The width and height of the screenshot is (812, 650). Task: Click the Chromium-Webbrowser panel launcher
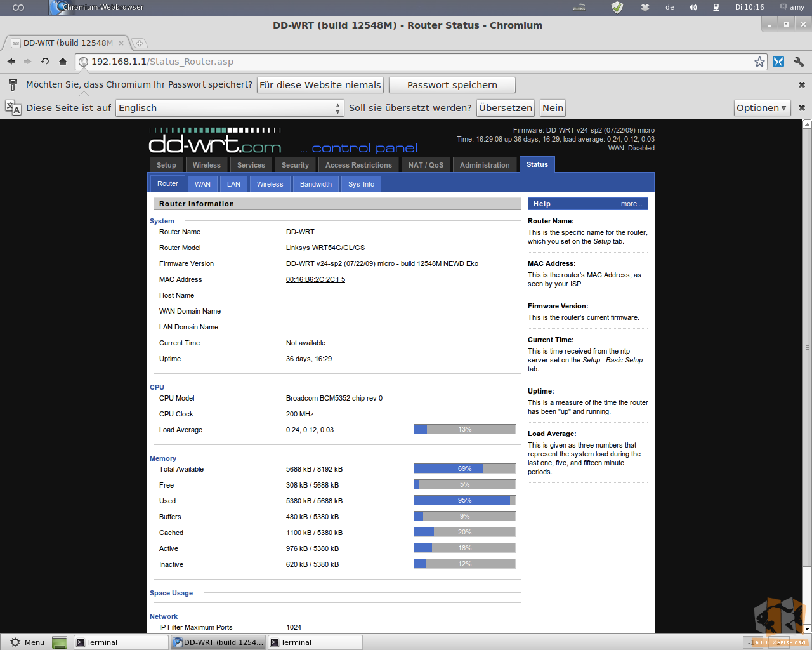tap(96, 7)
